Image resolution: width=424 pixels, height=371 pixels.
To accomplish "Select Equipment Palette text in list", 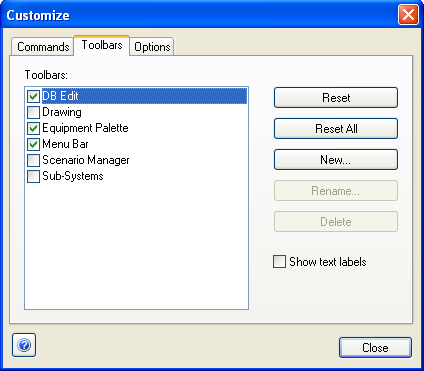I will pos(85,128).
